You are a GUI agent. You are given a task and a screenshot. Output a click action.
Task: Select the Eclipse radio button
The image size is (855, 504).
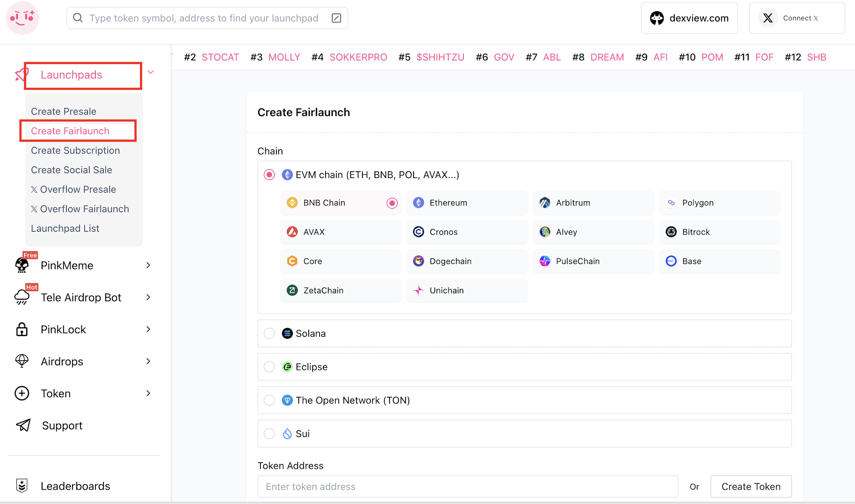pyautogui.click(x=269, y=366)
